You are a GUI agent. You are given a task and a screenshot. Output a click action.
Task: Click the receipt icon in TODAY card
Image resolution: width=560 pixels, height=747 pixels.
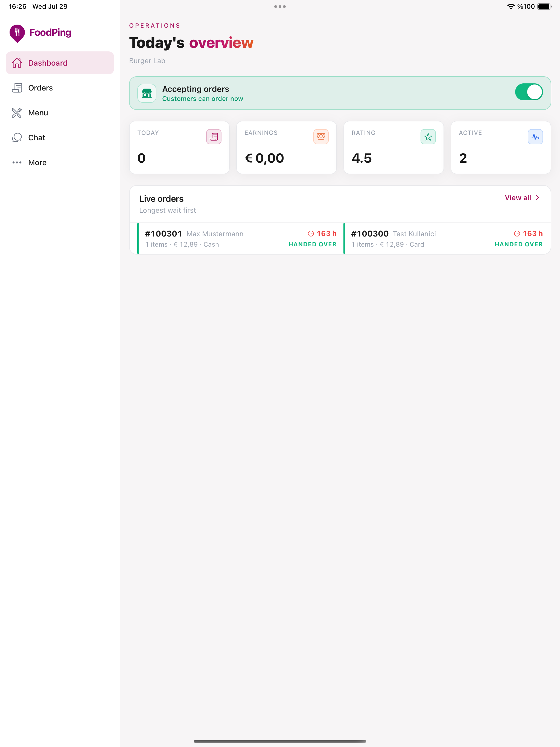pyautogui.click(x=214, y=137)
